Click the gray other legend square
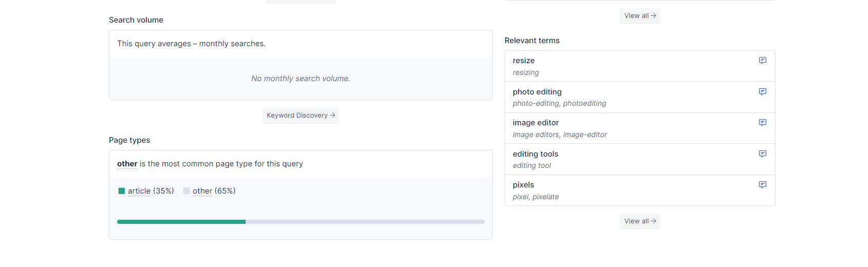The image size is (868, 267). [187, 191]
